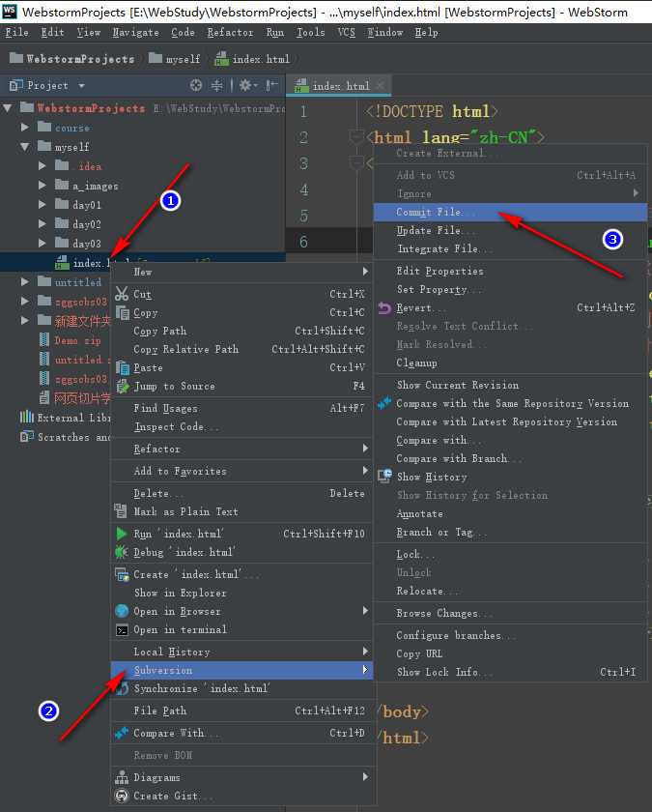Click the Create Gist GitHub icon
Viewport: 652px width, 812px height.
(122, 796)
